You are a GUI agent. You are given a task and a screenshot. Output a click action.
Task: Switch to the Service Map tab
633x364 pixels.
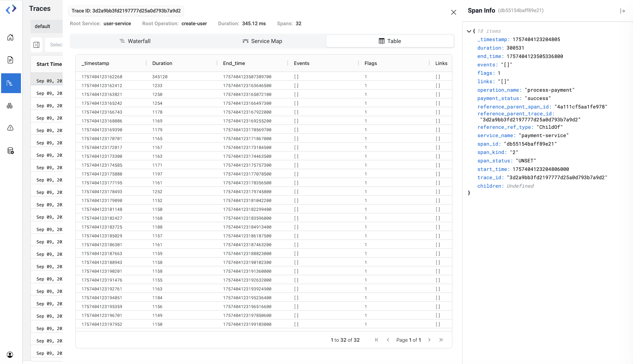coord(262,41)
